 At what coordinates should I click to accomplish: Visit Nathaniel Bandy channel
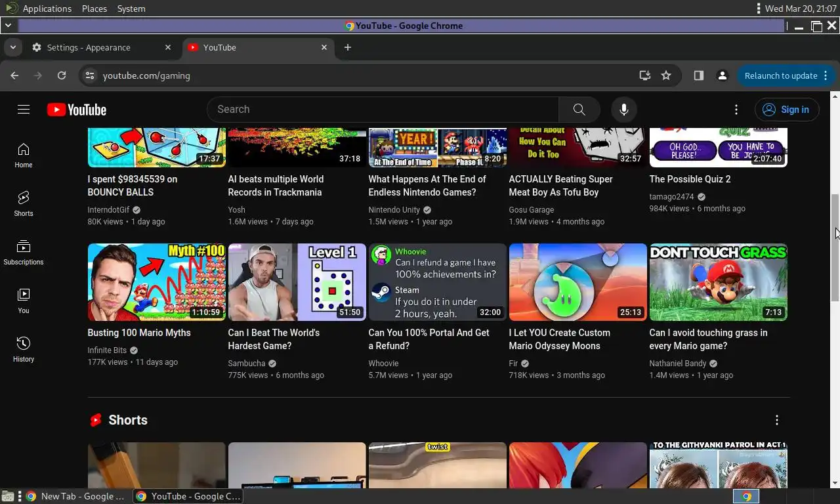(x=678, y=364)
